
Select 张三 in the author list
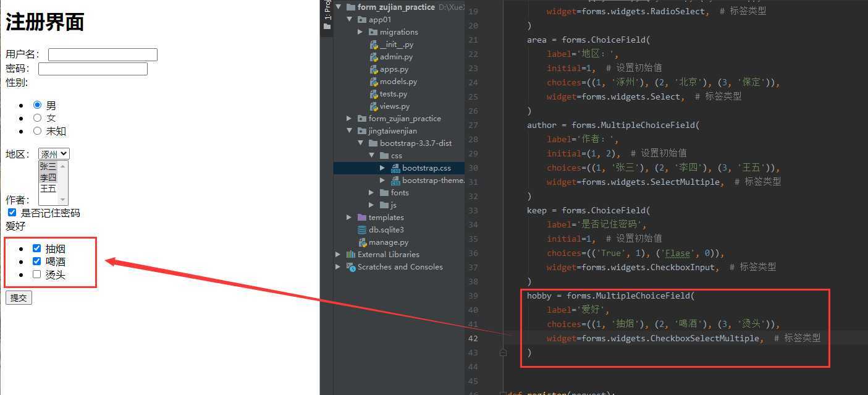pyautogui.click(x=48, y=166)
